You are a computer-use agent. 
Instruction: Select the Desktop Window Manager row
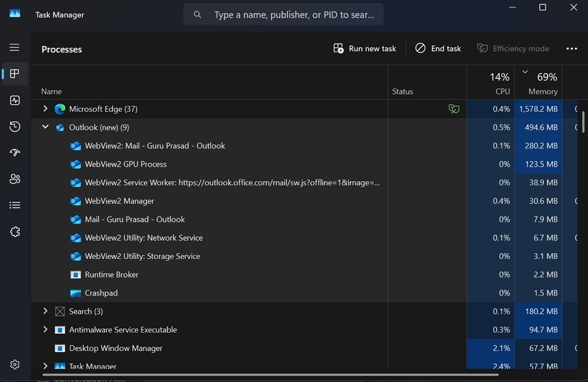304,348
